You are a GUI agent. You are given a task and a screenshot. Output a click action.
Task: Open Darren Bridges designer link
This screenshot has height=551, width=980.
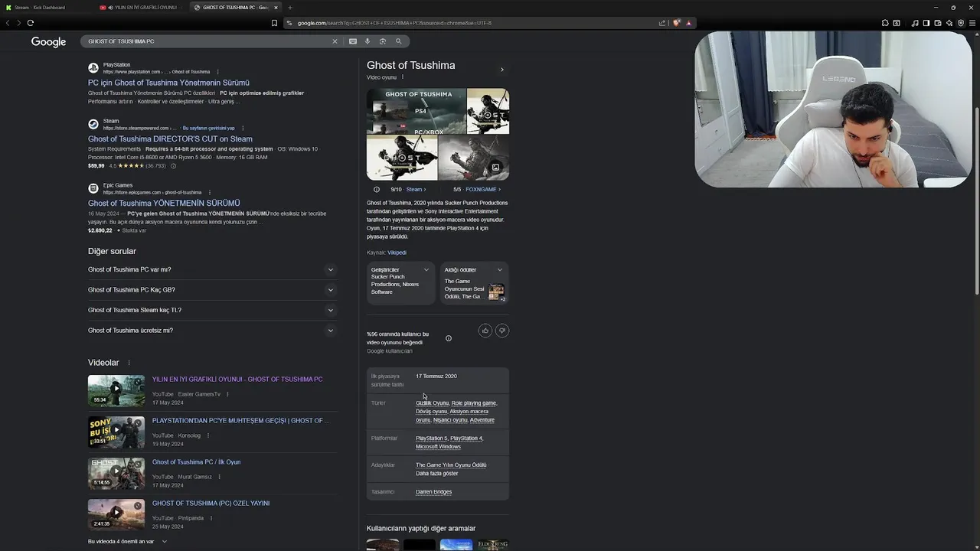click(433, 492)
